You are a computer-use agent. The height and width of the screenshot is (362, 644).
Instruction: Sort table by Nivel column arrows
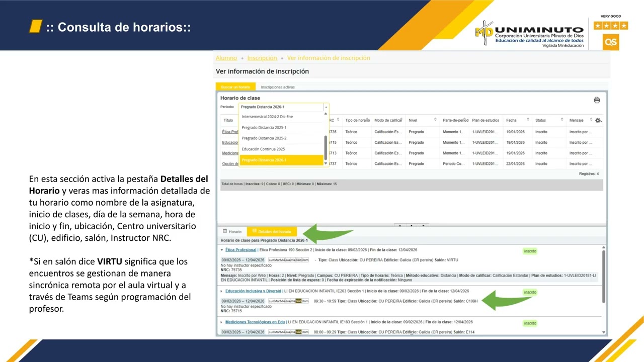[434, 120]
